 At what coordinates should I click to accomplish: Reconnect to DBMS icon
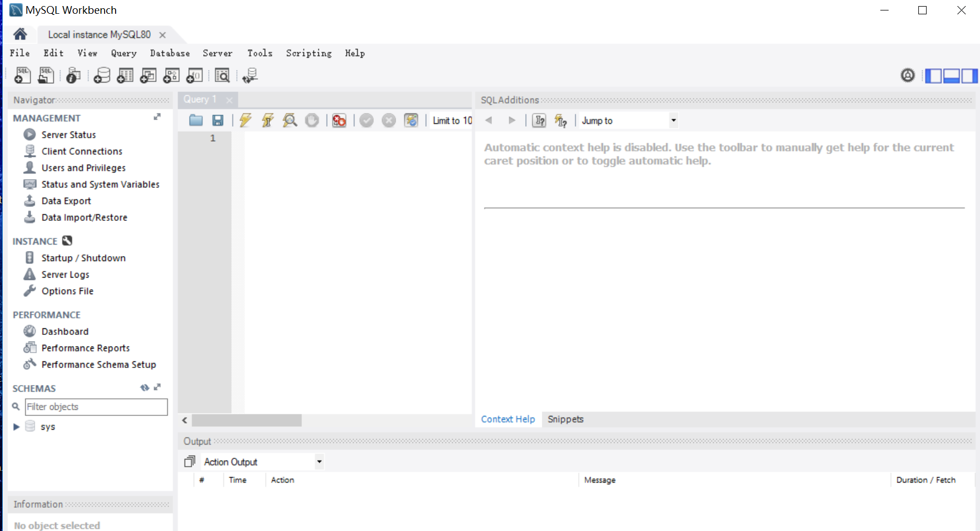pyautogui.click(x=250, y=75)
